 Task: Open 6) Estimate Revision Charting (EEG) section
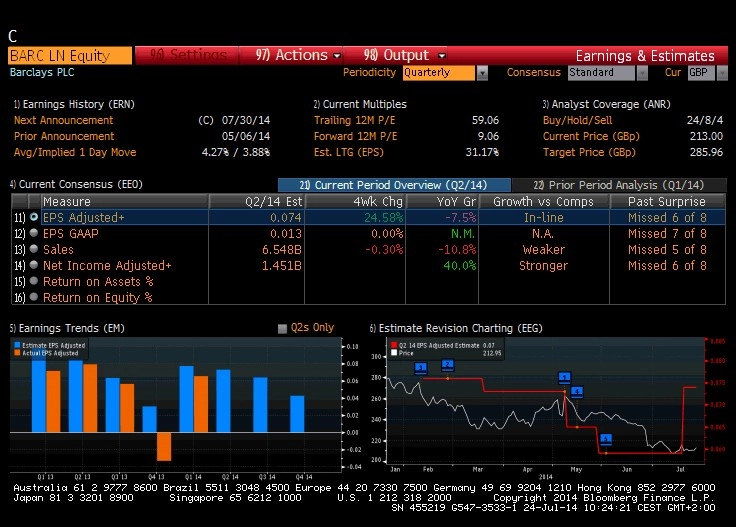point(456,328)
